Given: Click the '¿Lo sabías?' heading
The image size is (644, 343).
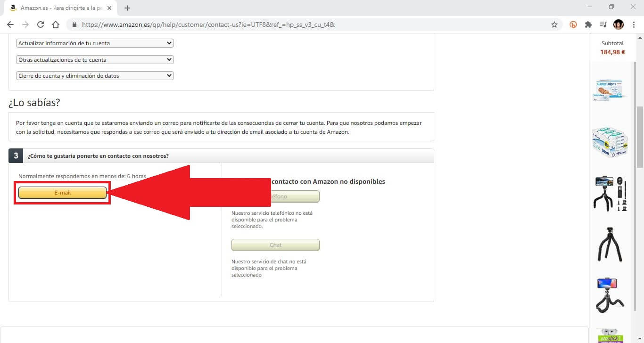Looking at the screenshot, I should pos(34,103).
